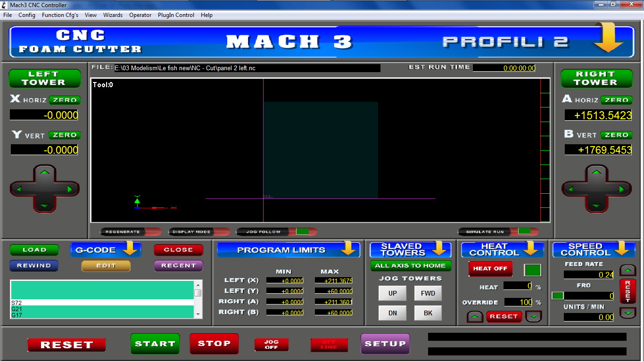The width and height of the screenshot is (644, 362).
Task: Raise heat override with up arrow
Action: click(x=475, y=317)
